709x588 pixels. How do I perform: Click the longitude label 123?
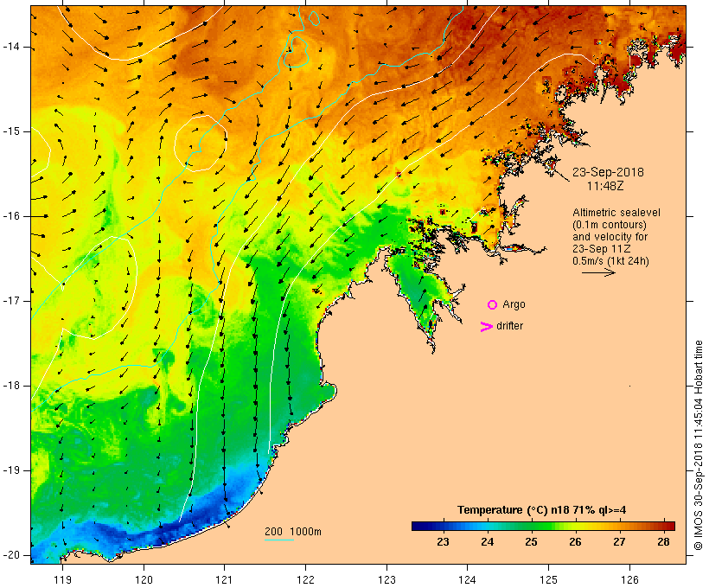(x=386, y=579)
